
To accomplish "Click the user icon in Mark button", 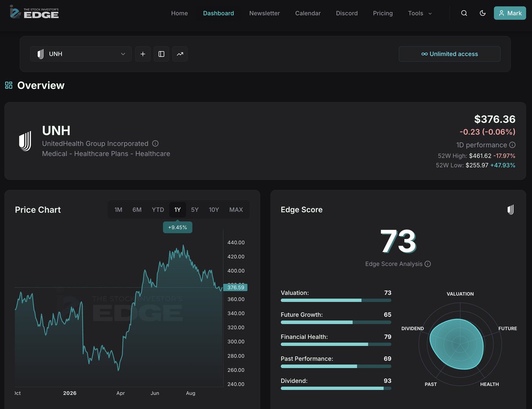I will pos(502,13).
